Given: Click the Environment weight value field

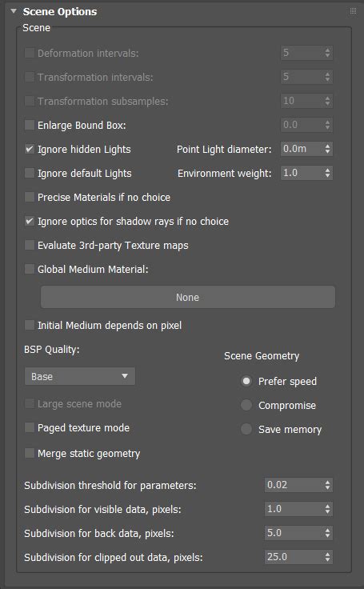Looking at the screenshot, I should [x=302, y=173].
